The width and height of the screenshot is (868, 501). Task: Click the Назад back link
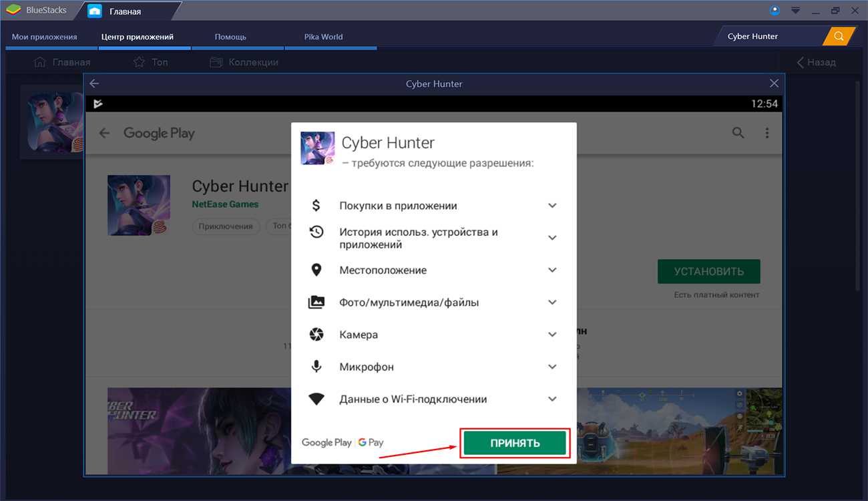816,62
